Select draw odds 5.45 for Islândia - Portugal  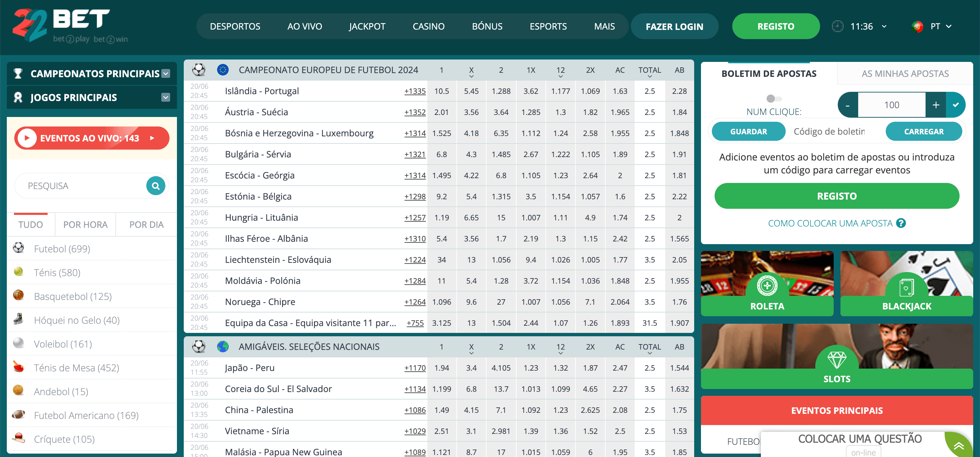[471, 91]
